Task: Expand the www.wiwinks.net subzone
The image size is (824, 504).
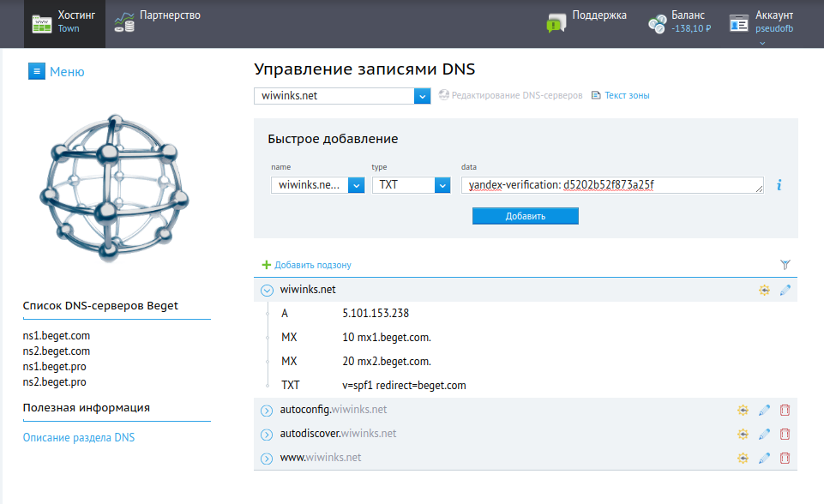Action: point(267,459)
